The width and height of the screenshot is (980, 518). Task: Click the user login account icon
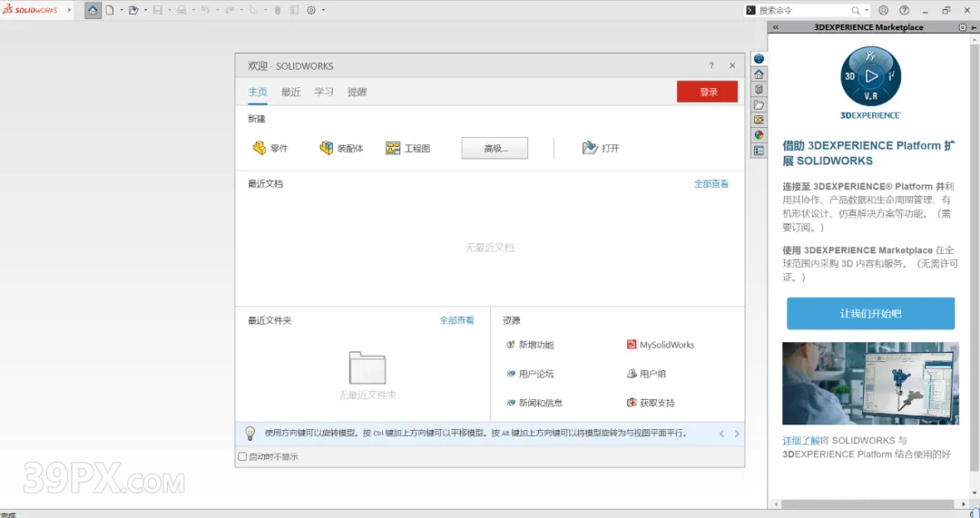tap(883, 10)
